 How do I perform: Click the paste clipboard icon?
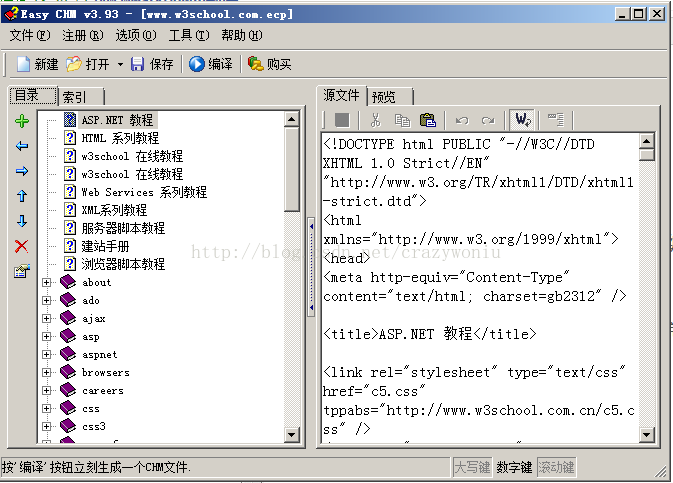(x=427, y=120)
